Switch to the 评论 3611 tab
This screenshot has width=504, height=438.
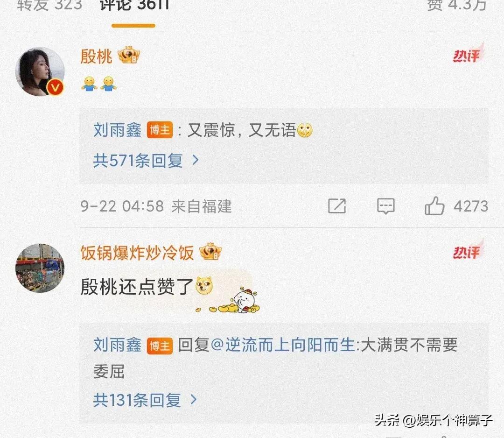point(134,6)
